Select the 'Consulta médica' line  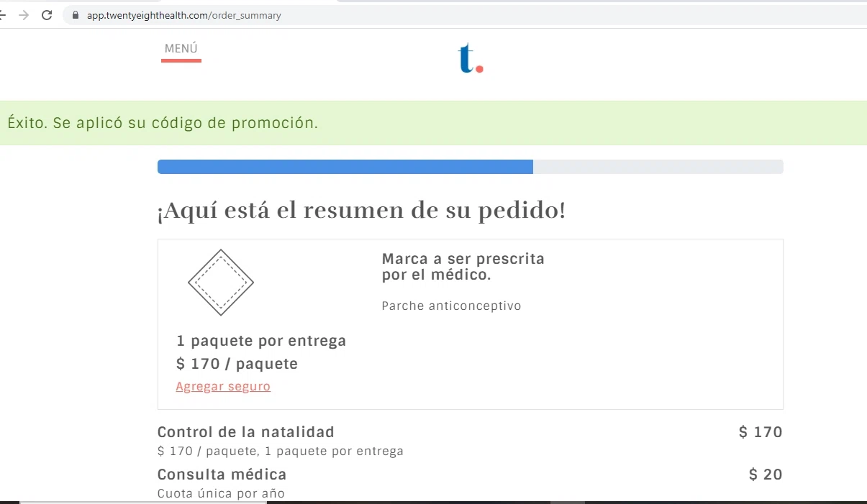(x=222, y=475)
